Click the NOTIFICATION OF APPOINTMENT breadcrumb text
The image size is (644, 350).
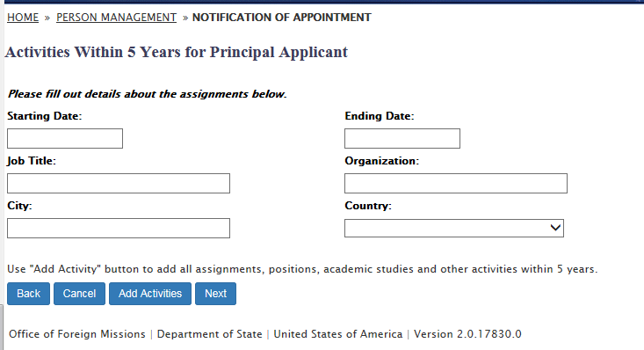click(282, 18)
